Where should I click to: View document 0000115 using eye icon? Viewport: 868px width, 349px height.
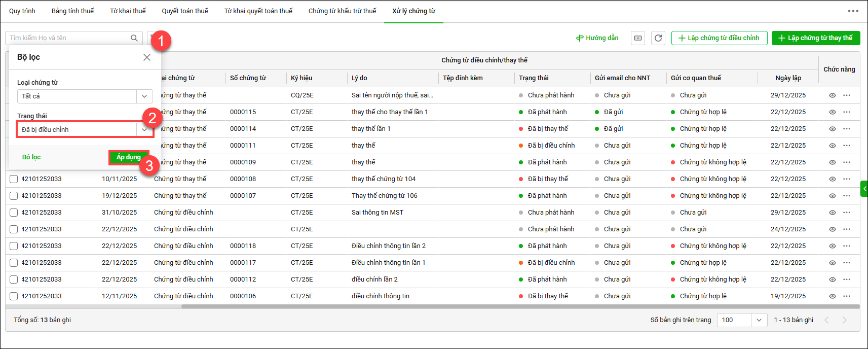(x=832, y=112)
